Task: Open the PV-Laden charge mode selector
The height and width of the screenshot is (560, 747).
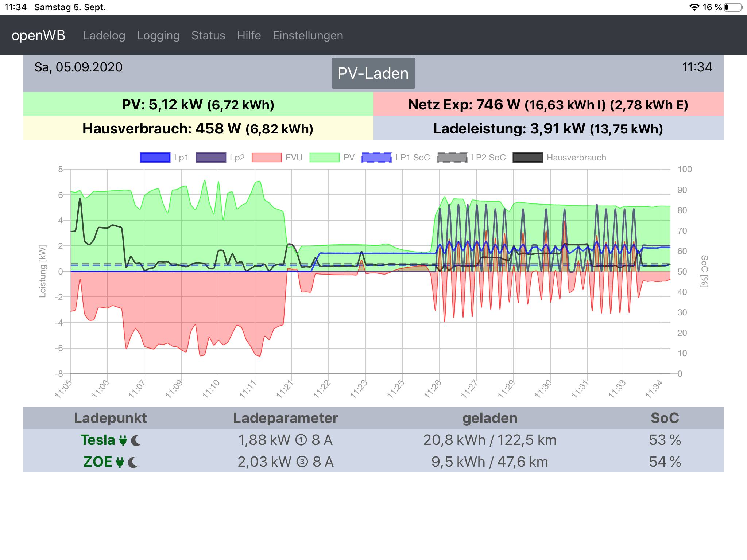Action: (x=373, y=73)
